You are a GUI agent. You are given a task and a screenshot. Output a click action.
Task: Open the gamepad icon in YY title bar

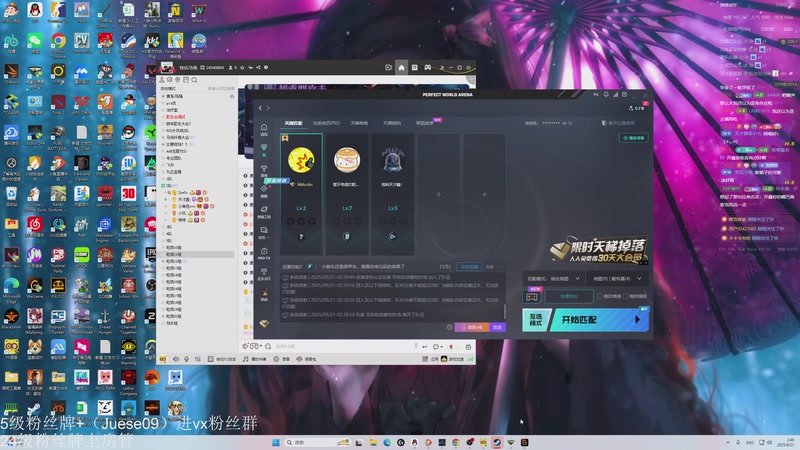pos(428,67)
